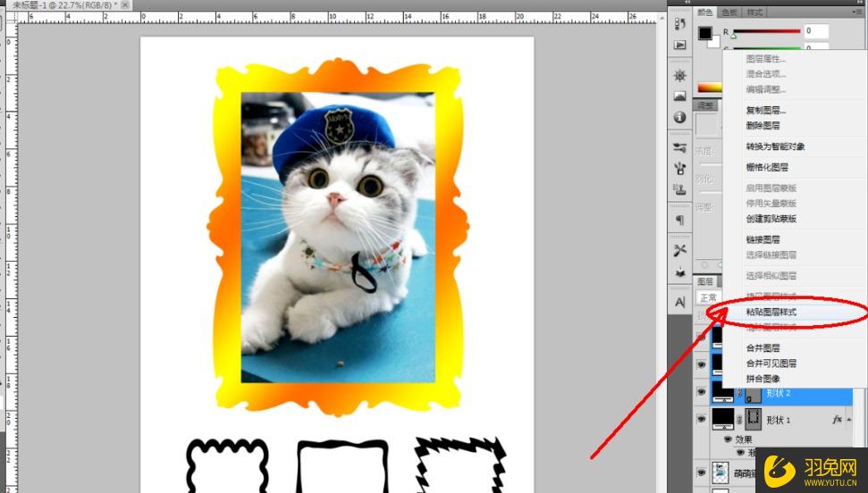Viewport: 868px width, 493px height.
Task: Open the Character panel icon
Action: click(679, 302)
